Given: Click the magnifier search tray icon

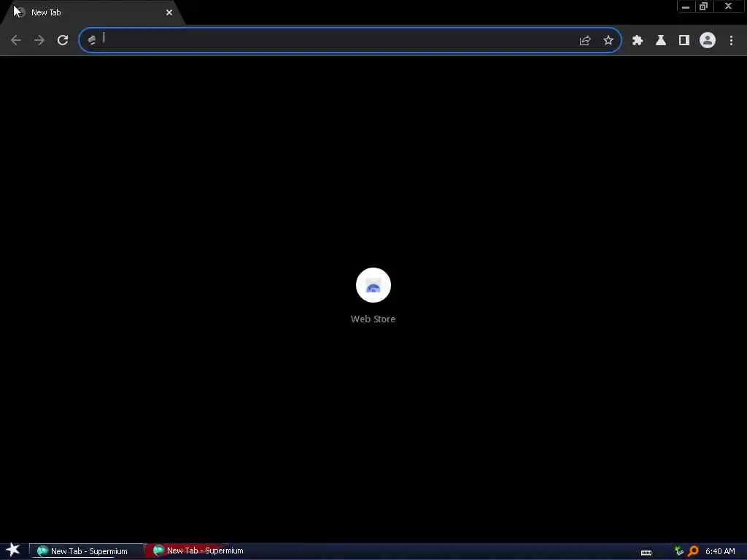Looking at the screenshot, I should tap(693, 551).
